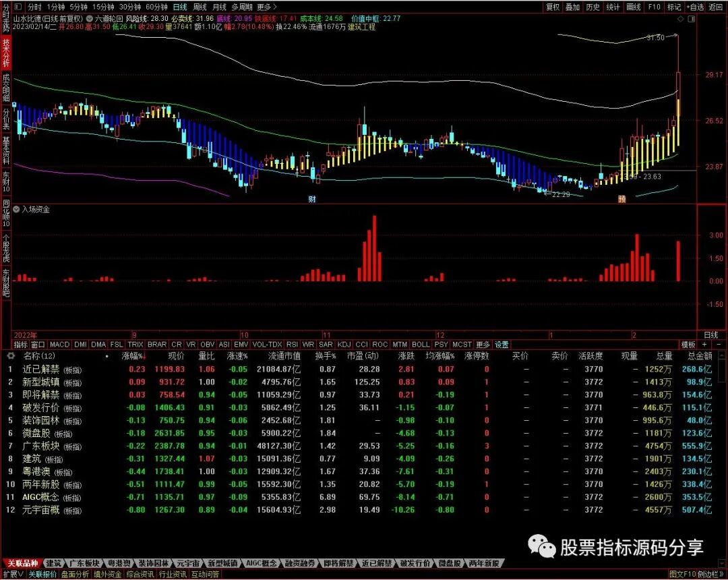
Task: Click the 画线 draw-line button
Action: [633, 7]
